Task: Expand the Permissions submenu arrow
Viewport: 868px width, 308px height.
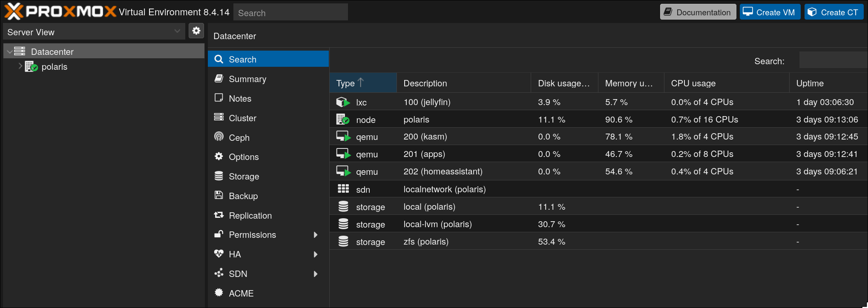Action: (x=316, y=235)
